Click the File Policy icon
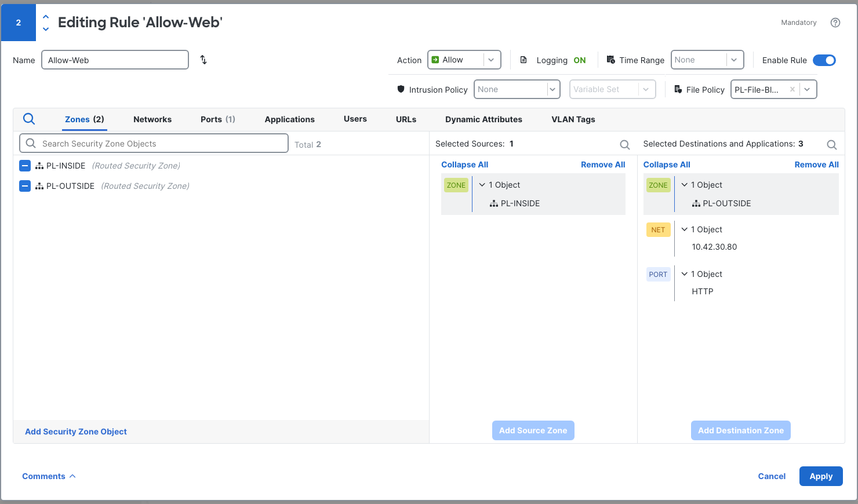858x504 pixels. click(678, 89)
